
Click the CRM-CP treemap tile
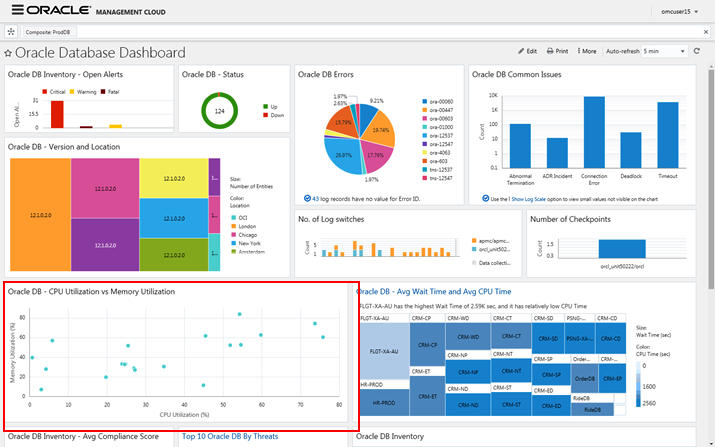427,345
